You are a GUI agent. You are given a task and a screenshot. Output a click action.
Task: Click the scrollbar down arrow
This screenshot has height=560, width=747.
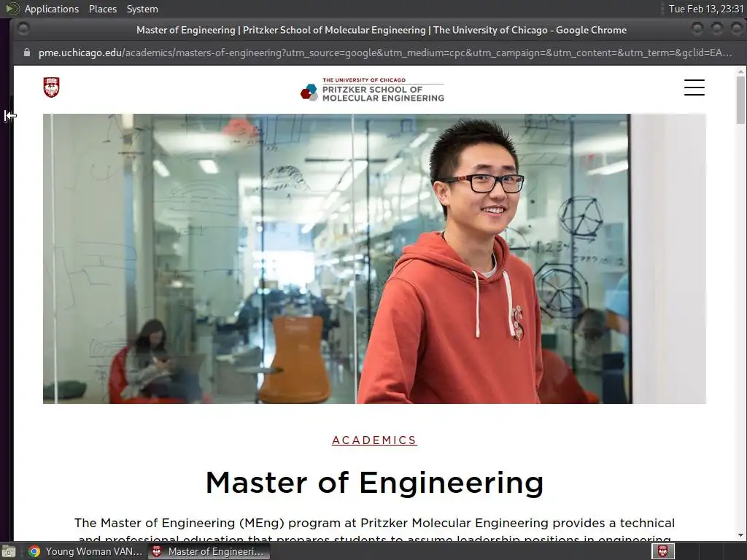click(x=740, y=535)
